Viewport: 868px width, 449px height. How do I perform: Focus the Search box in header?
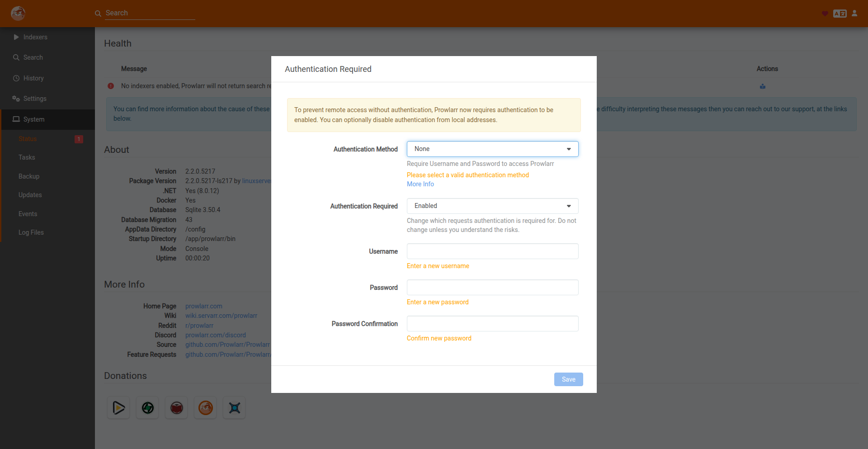(149, 13)
